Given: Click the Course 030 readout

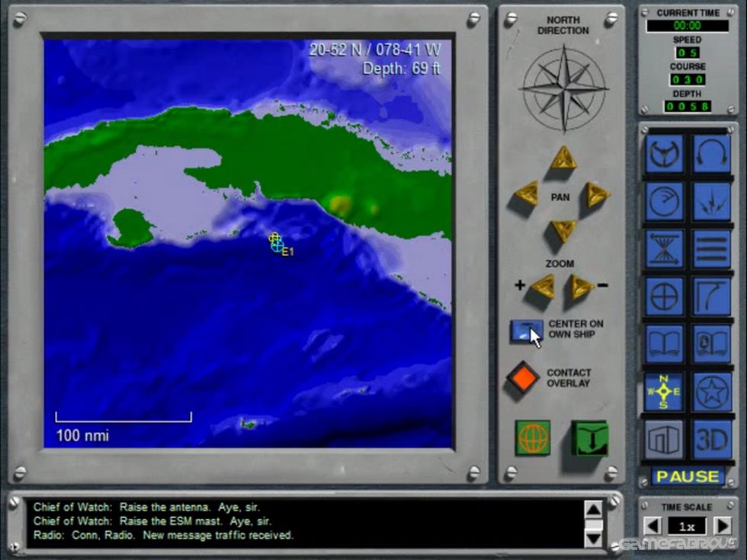Looking at the screenshot, I should point(688,79).
